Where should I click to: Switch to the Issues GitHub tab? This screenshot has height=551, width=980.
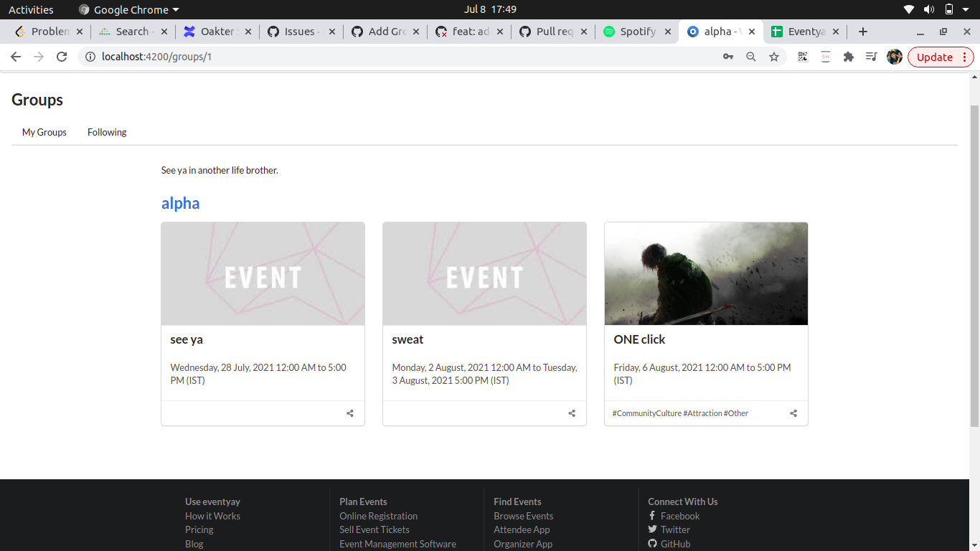pyautogui.click(x=301, y=32)
